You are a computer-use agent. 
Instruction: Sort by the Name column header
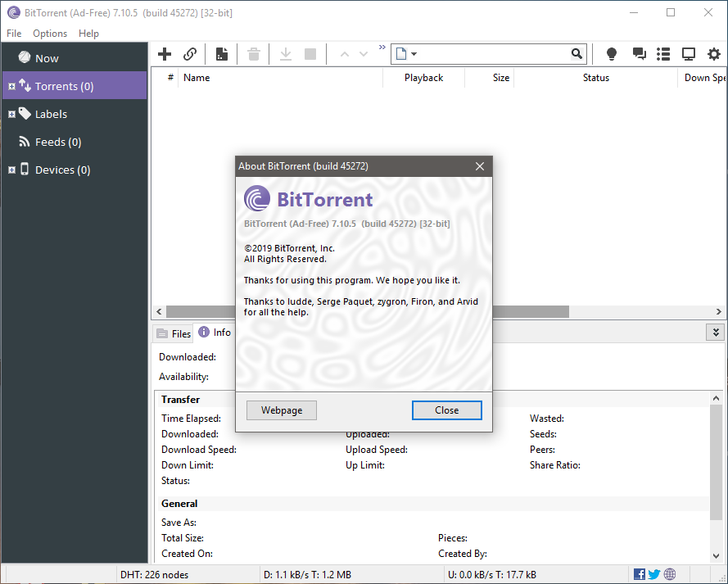click(x=281, y=78)
